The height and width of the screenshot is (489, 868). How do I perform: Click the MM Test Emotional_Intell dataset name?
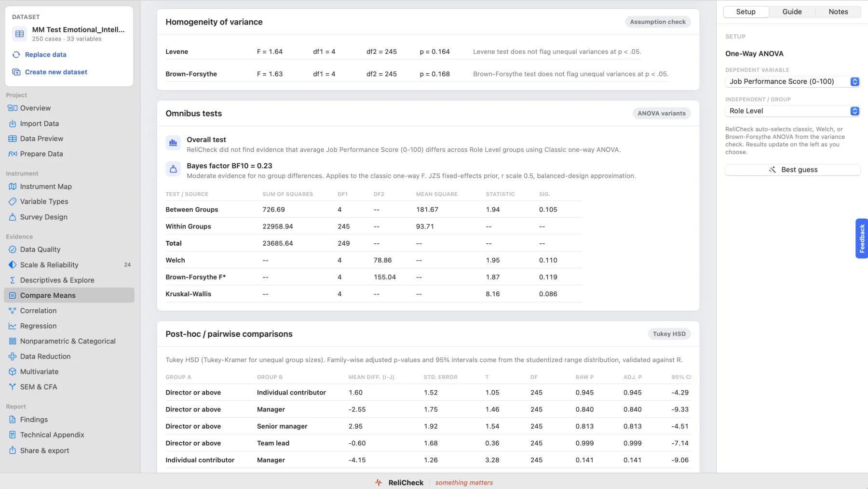(78, 29)
